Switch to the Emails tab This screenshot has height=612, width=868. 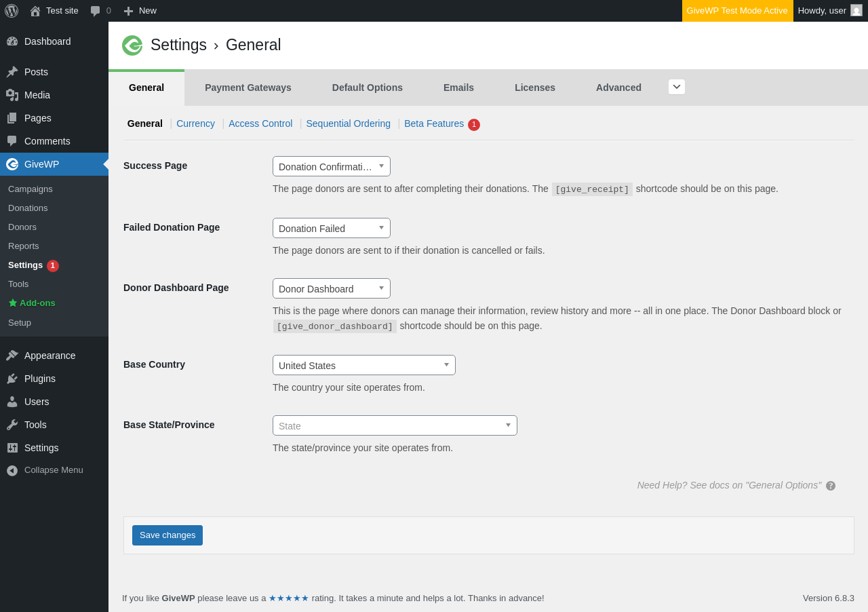458,88
